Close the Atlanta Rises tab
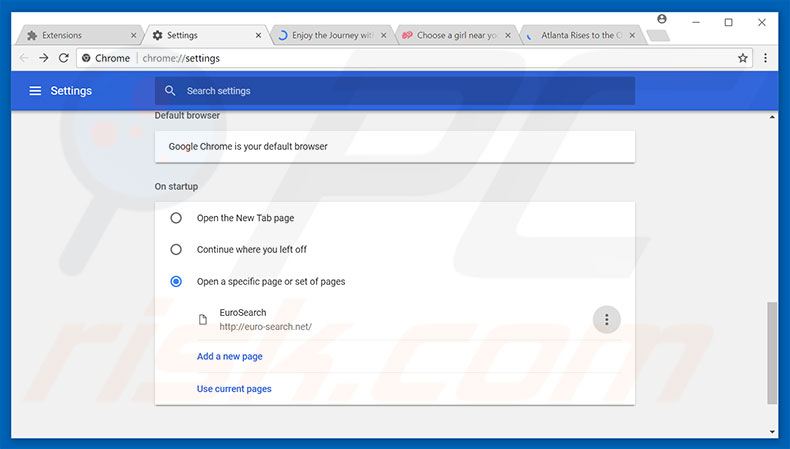Image resolution: width=790 pixels, height=449 pixels. coord(632,35)
